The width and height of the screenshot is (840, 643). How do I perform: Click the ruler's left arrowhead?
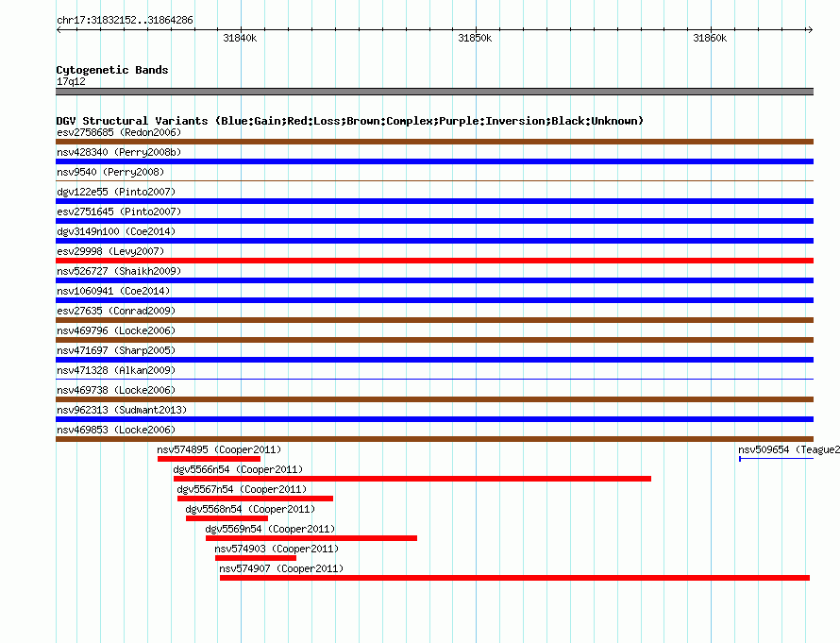pos(59,30)
